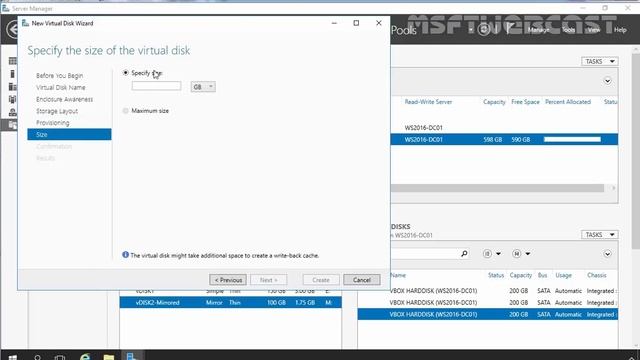Viewport: 640px width, 360px height.
Task: Select highlighted VBOX HARDDISK physical disk row
Action: [x=488, y=314]
